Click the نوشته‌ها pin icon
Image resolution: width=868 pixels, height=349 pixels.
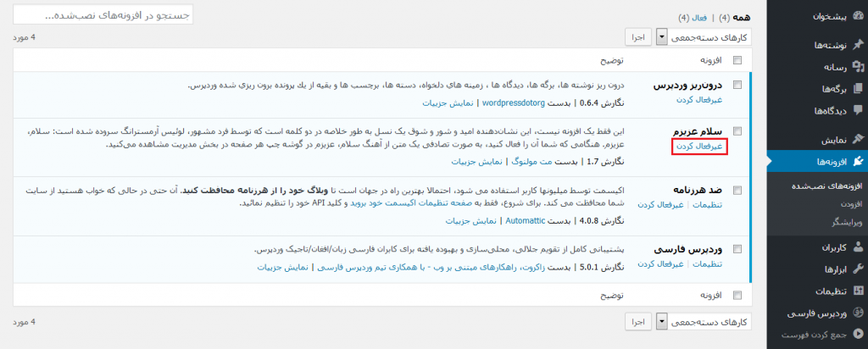tap(858, 45)
